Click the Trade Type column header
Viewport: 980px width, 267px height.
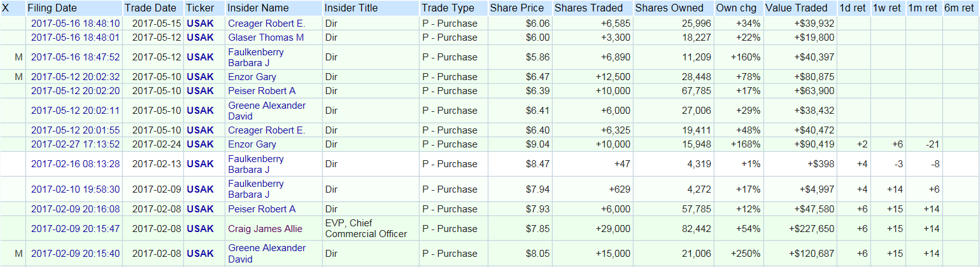[x=448, y=8]
